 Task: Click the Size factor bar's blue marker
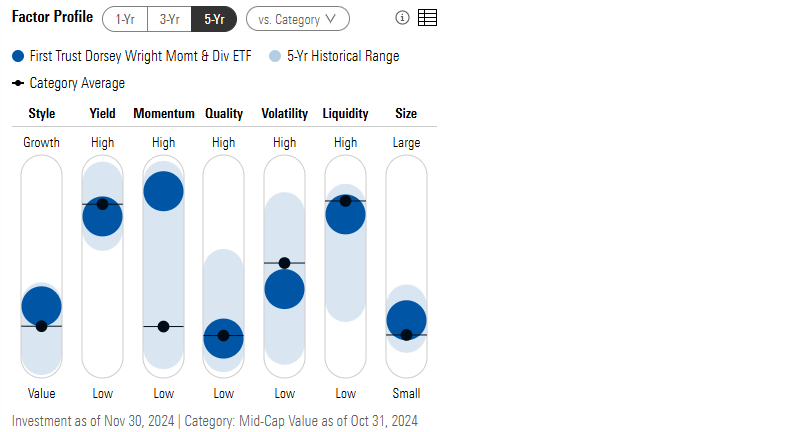407,319
